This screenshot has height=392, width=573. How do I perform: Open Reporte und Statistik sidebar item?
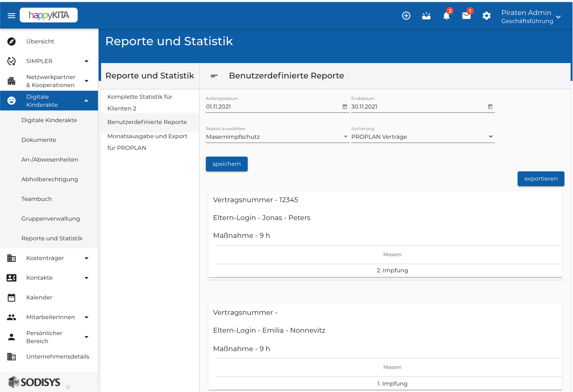pyautogui.click(x=52, y=238)
